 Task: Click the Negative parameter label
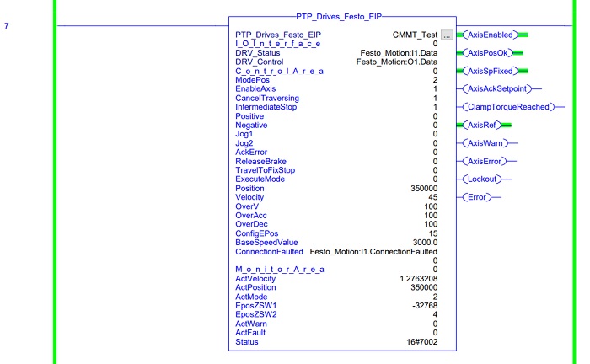tap(251, 126)
